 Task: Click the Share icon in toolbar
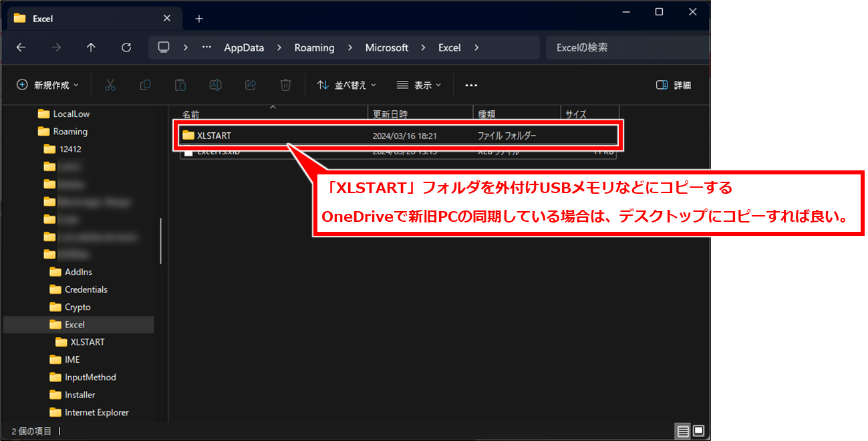(x=251, y=85)
